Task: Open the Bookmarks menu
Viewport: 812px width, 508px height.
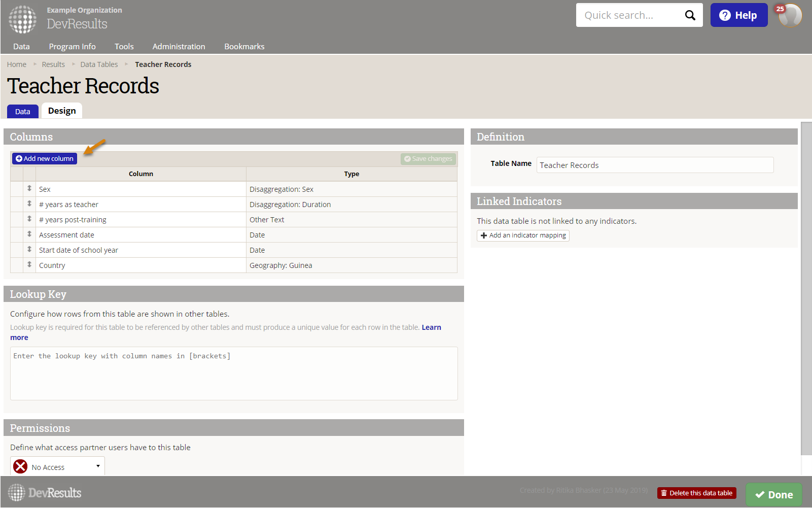Action: coord(244,46)
